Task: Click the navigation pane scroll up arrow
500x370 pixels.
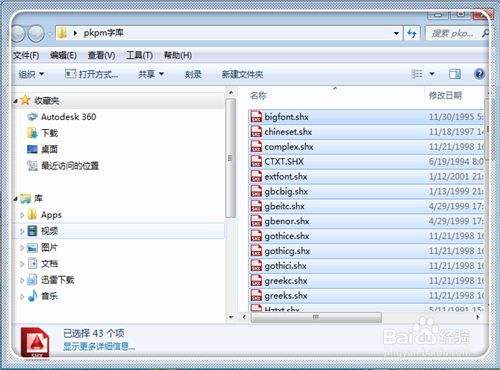Action: 231,92
